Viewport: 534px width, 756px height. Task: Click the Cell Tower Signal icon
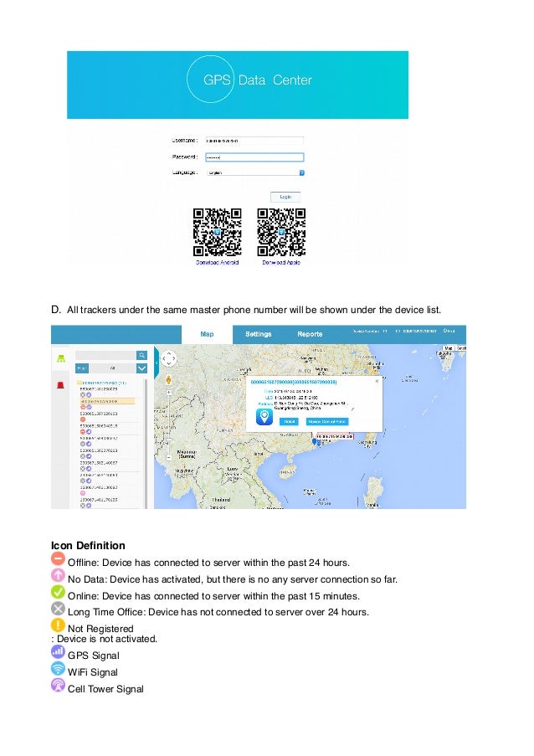(x=58, y=685)
